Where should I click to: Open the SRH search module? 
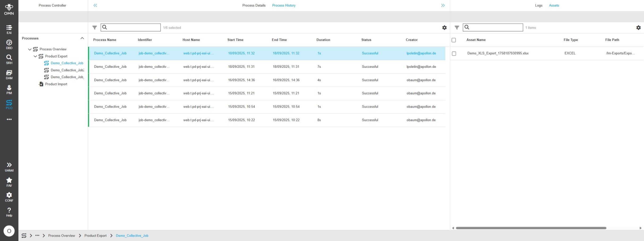pos(9,59)
